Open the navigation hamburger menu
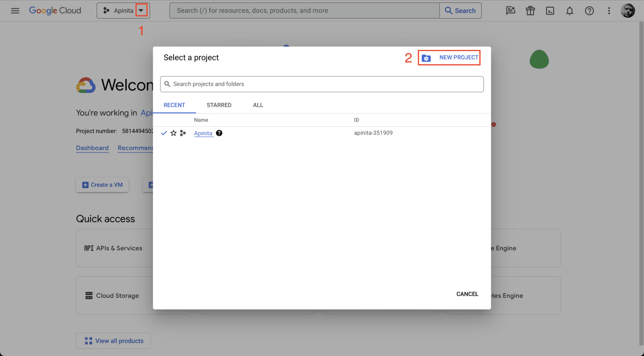Screen dimensions: 644x356 (15, 10)
